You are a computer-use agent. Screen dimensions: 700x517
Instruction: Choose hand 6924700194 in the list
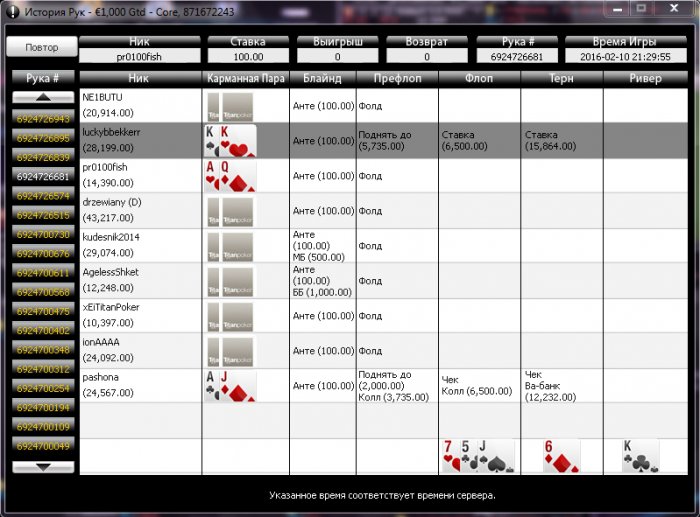(43, 407)
